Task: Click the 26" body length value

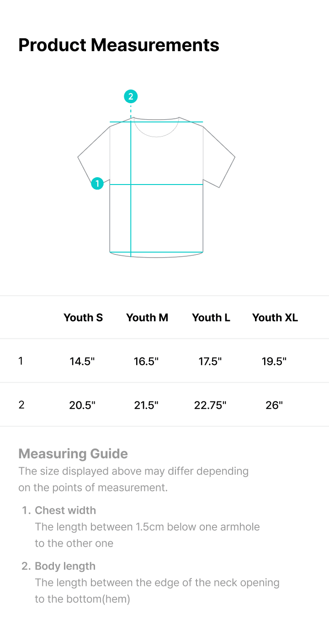Action: point(274,405)
